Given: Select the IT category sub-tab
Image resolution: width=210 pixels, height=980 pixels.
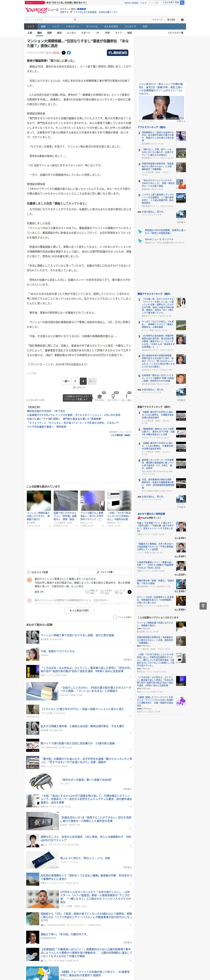Looking at the screenshot, I should (98, 33).
